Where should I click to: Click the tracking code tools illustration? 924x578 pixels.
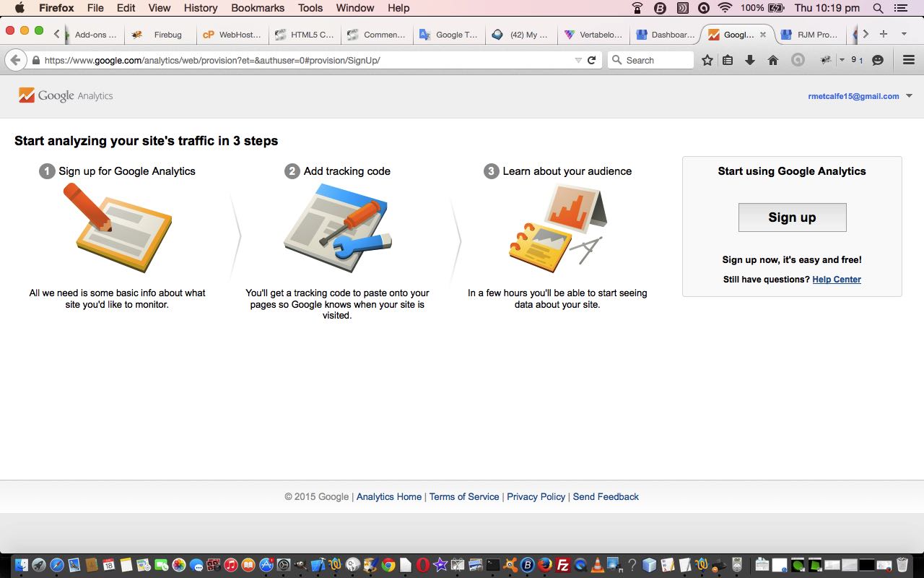(x=338, y=227)
